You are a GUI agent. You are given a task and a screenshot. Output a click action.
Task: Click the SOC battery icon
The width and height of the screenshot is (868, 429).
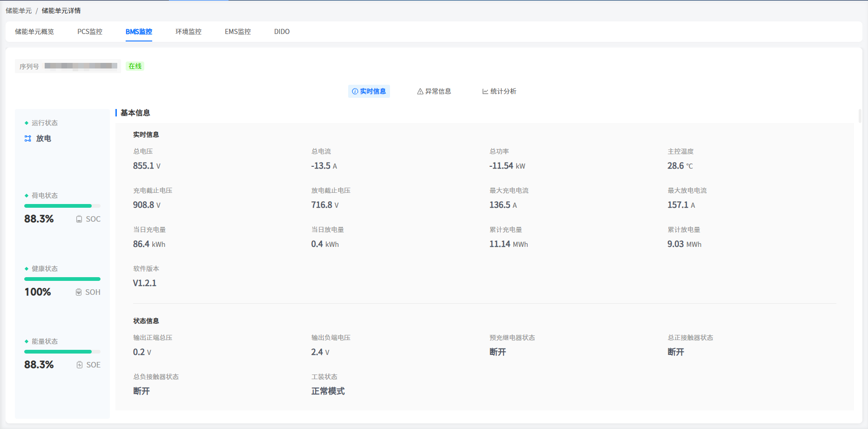(x=79, y=219)
